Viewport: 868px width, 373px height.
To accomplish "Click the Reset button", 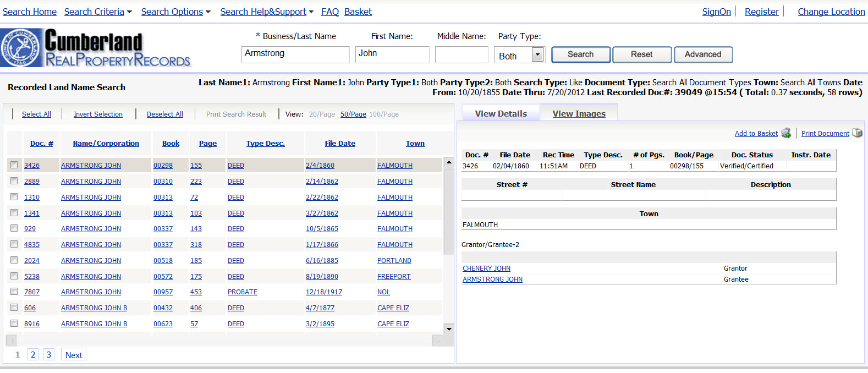I will click(x=642, y=54).
